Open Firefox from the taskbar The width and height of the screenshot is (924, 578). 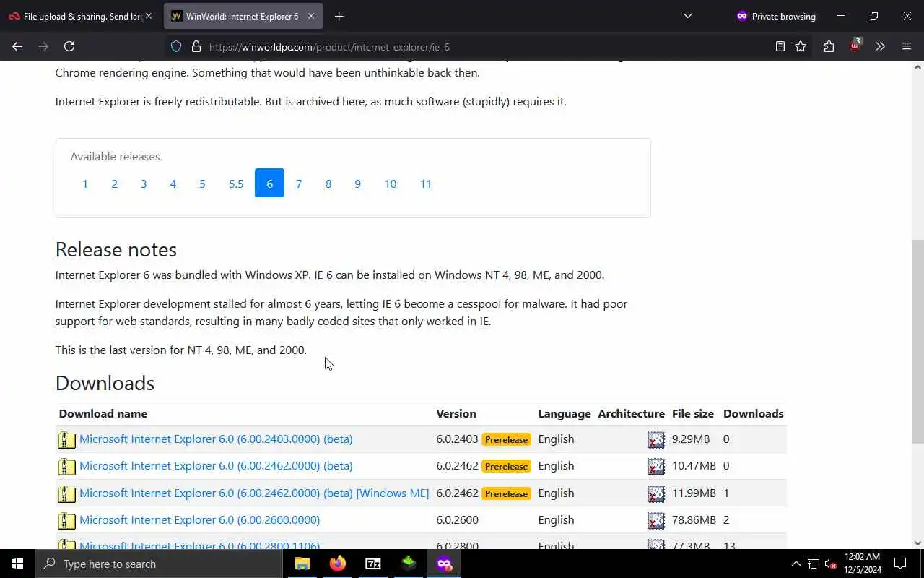(338, 564)
